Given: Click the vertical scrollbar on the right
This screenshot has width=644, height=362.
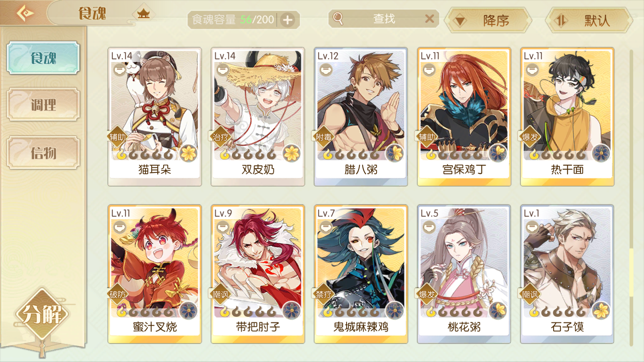Looking at the screenshot, I should coord(631,198).
